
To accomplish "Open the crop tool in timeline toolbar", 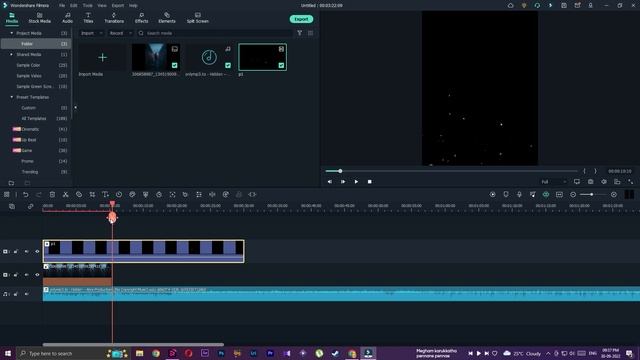I will 92,195.
